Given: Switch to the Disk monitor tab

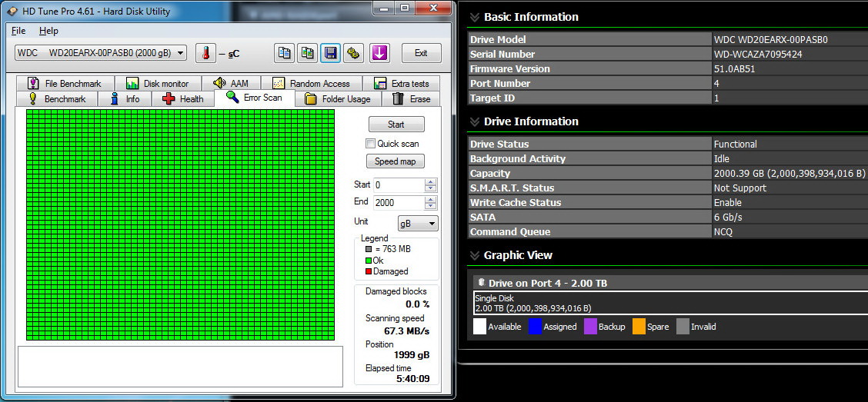Looking at the screenshot, I should tap(158, 84).
